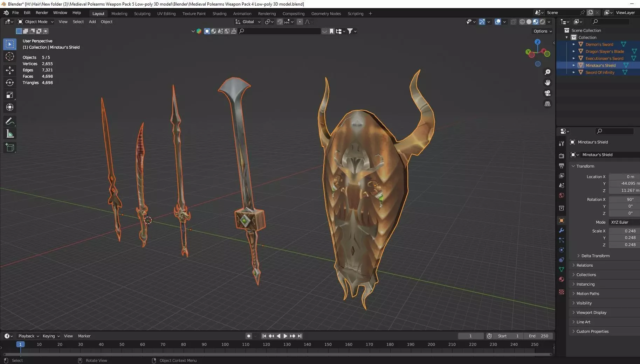The image size is (640, 364).
Task: Select the Rotate tool
Action: click(10, 83)
